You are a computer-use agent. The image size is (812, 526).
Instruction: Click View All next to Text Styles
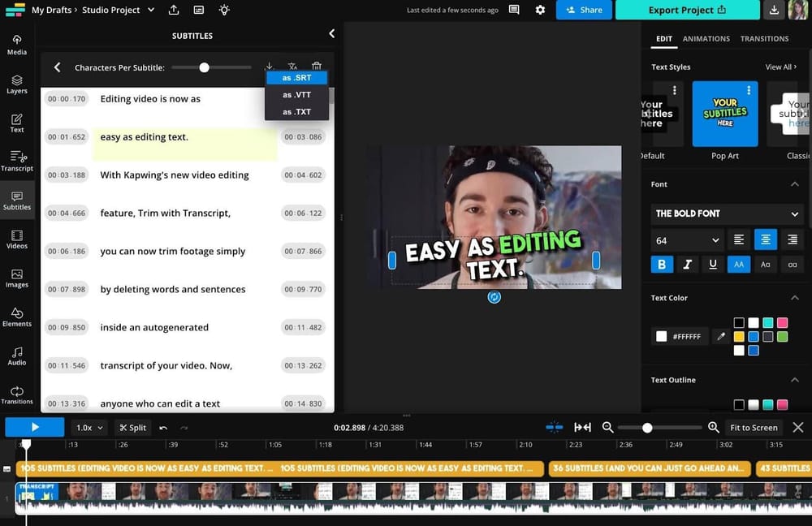(781, 67)
